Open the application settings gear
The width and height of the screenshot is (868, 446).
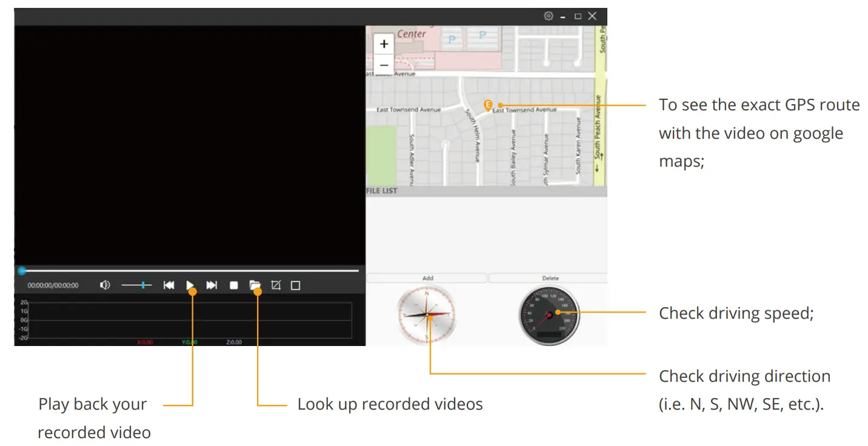pyautogui.click(x=549, y=16)
